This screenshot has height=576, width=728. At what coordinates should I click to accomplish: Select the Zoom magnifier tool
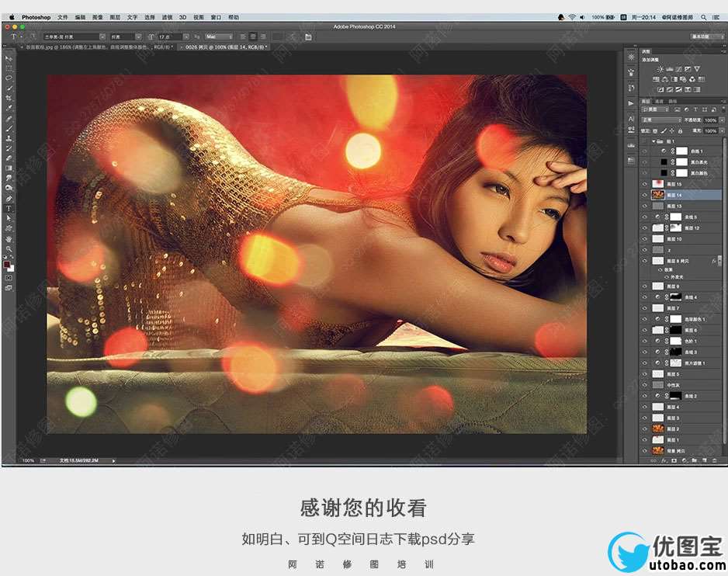9,248
